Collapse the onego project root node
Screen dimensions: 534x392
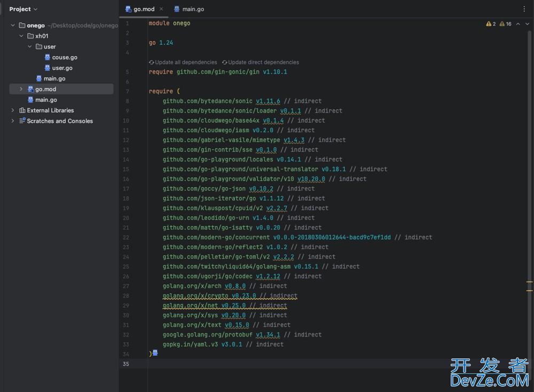point(13,26)
